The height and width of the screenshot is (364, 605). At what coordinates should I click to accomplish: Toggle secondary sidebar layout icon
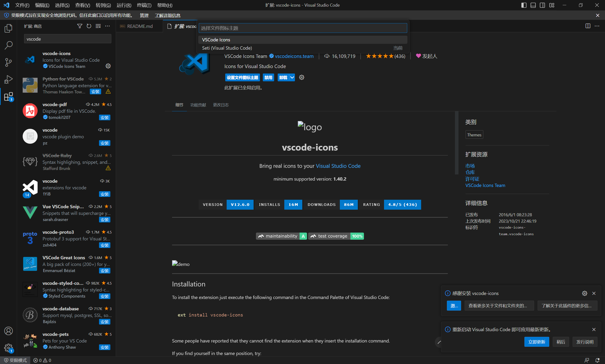(542, 5)
